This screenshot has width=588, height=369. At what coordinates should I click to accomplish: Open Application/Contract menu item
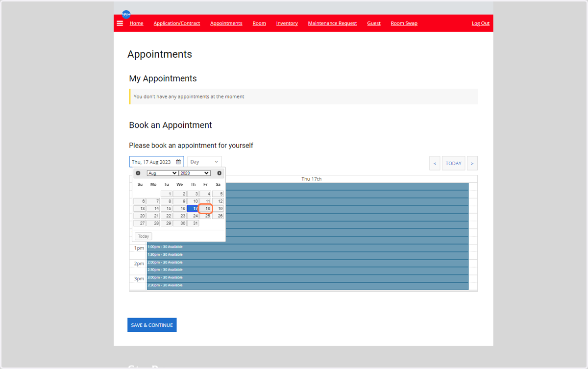[x=177, y=23]
